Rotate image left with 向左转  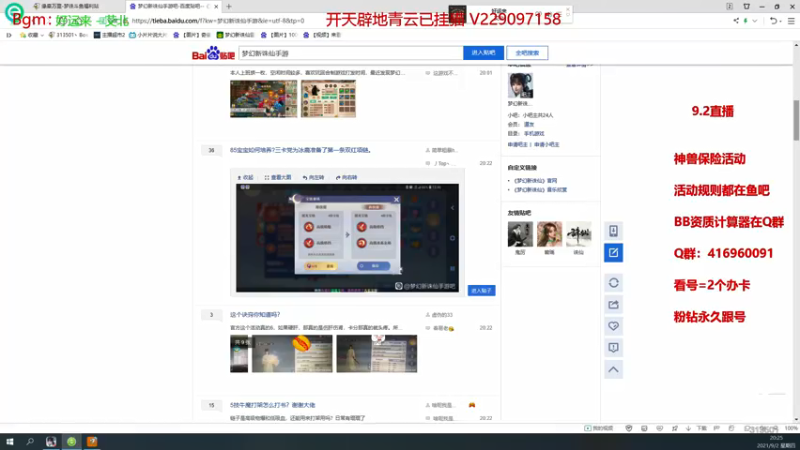pyautogui.click(x=313, y=178)
